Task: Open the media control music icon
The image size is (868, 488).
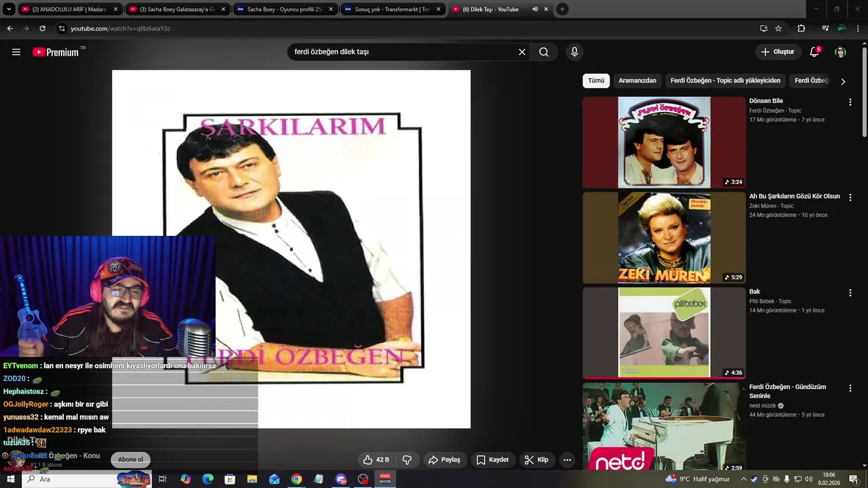Action: (x=825, y=28)
